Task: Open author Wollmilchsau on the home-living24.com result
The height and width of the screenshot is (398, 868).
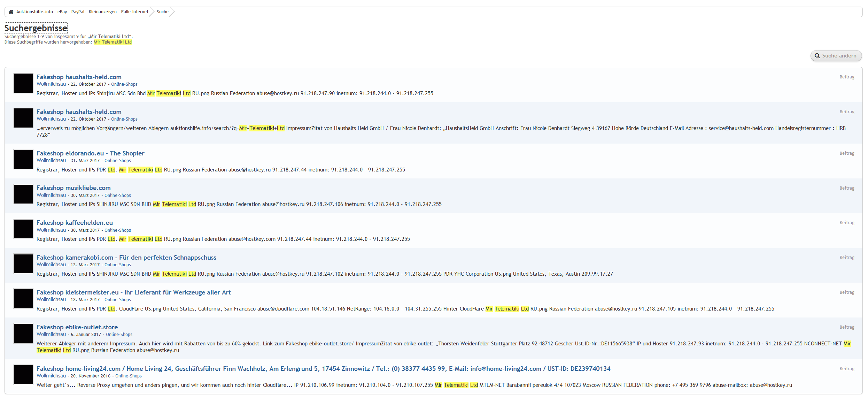Action: [51, 376]
